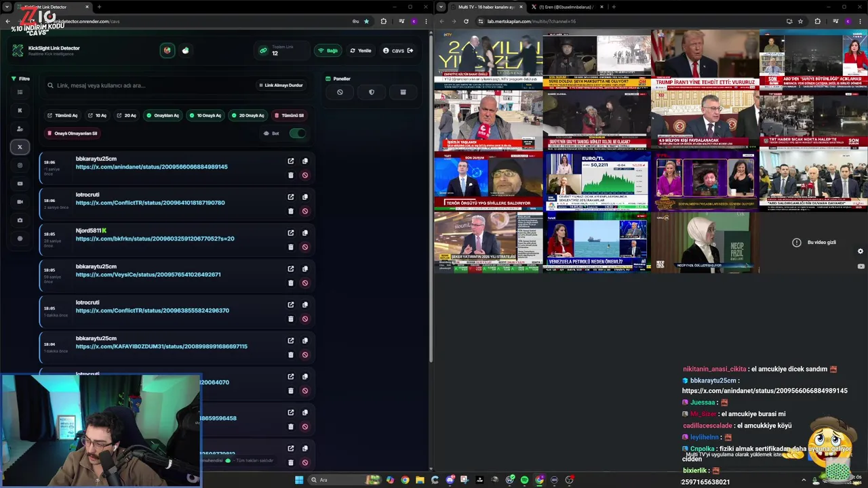Viewport: 868px width, 488px height.
Task: Select the camera photo filter icon in sidebar
Action: coord(20,220)
